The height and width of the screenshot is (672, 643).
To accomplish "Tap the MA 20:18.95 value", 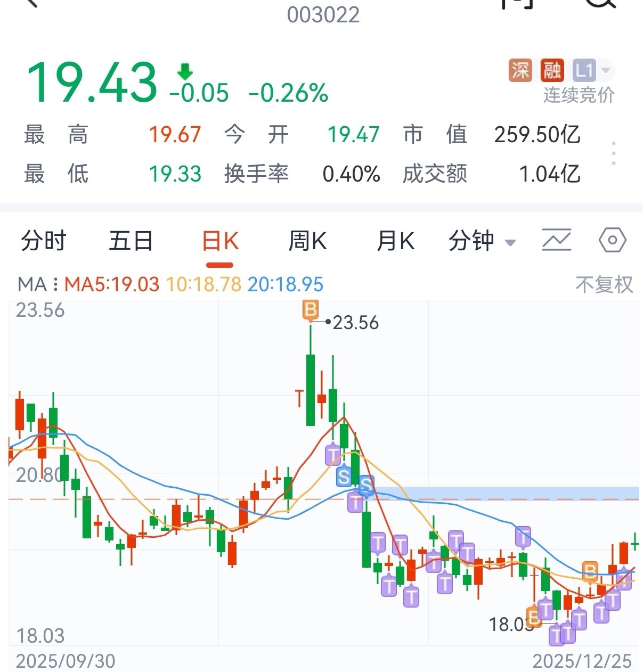I will (286, 284).
